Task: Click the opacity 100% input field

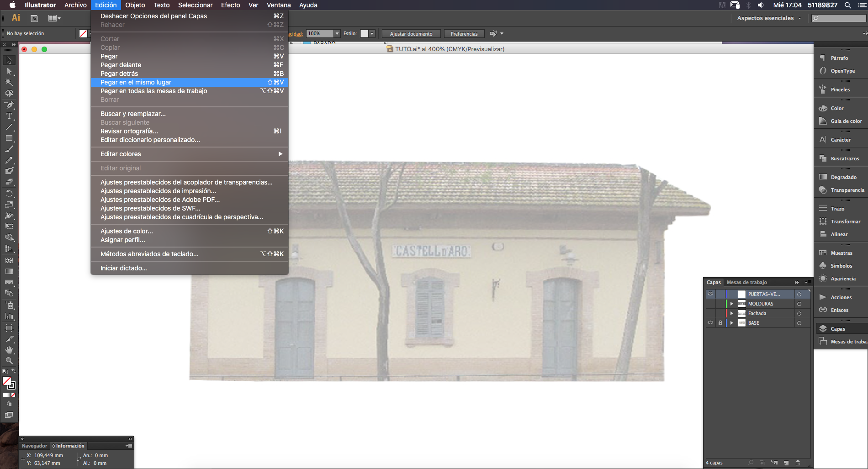Action: (x=320, y=34)
